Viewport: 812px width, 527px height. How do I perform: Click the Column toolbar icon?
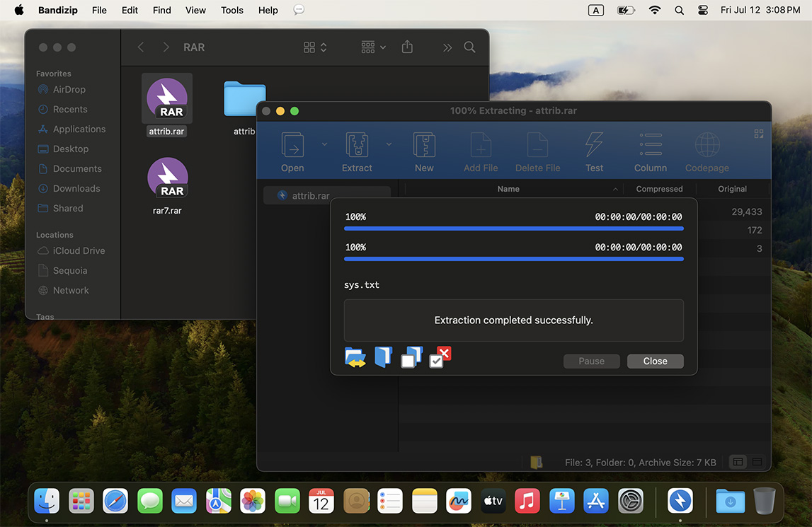coord(650,146)
